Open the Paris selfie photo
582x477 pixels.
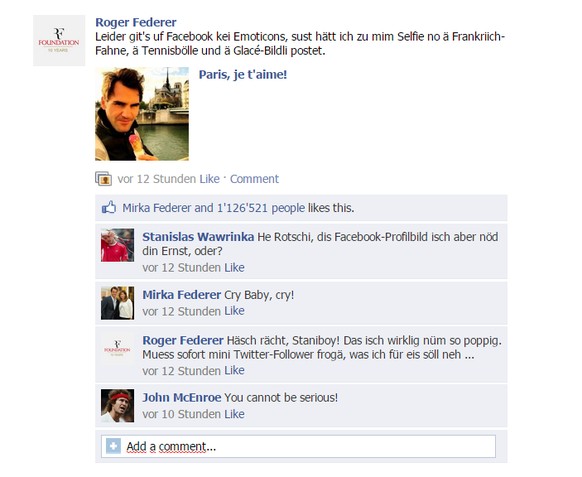(142, 114)
